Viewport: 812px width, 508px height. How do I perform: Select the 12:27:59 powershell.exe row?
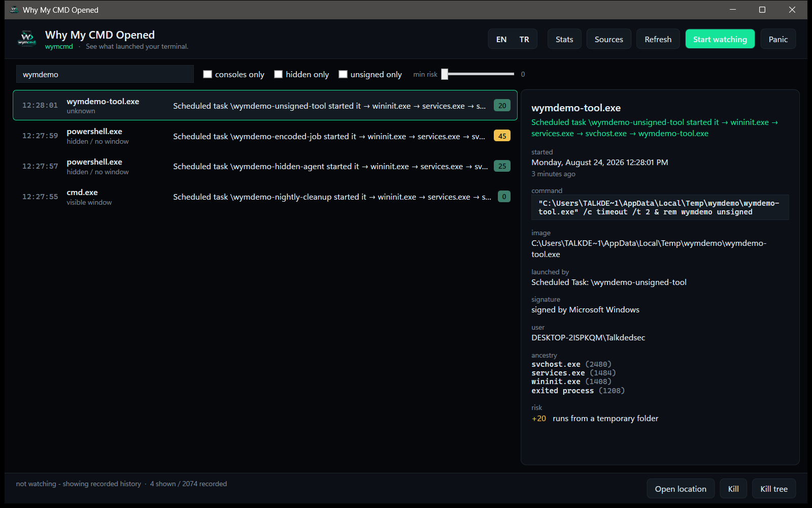[265, 136]
